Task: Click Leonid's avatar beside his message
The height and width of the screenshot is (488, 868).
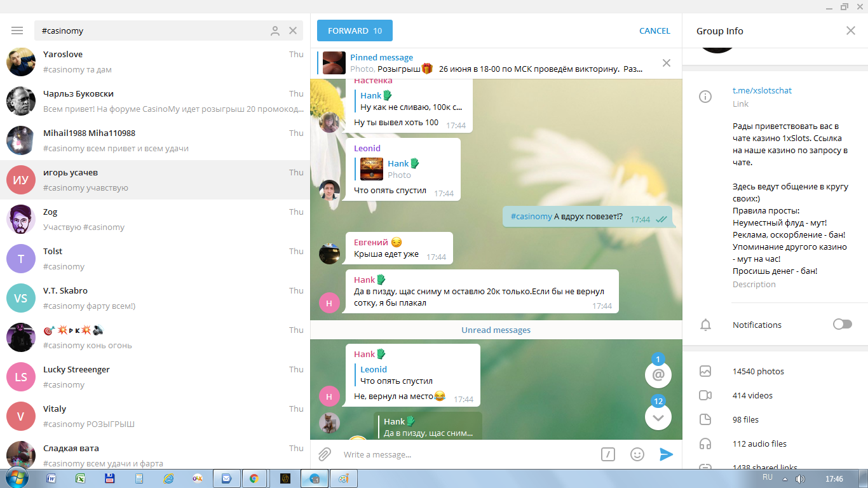Action: click(329, 190)
